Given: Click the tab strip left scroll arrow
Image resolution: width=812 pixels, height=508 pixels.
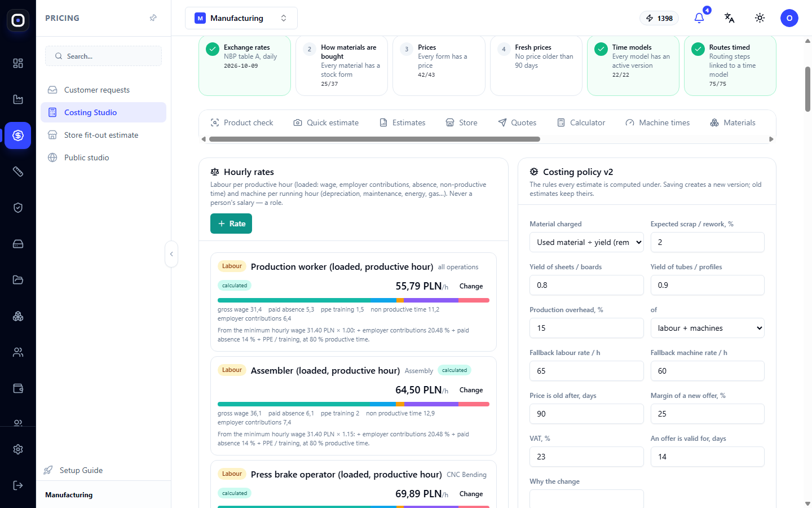Looking at the screenshot, I should pos(204,139).
